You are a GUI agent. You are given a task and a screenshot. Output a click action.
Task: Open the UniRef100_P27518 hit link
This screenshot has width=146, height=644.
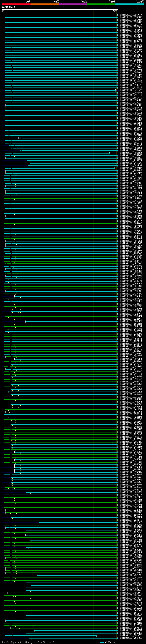pos(131,42)
